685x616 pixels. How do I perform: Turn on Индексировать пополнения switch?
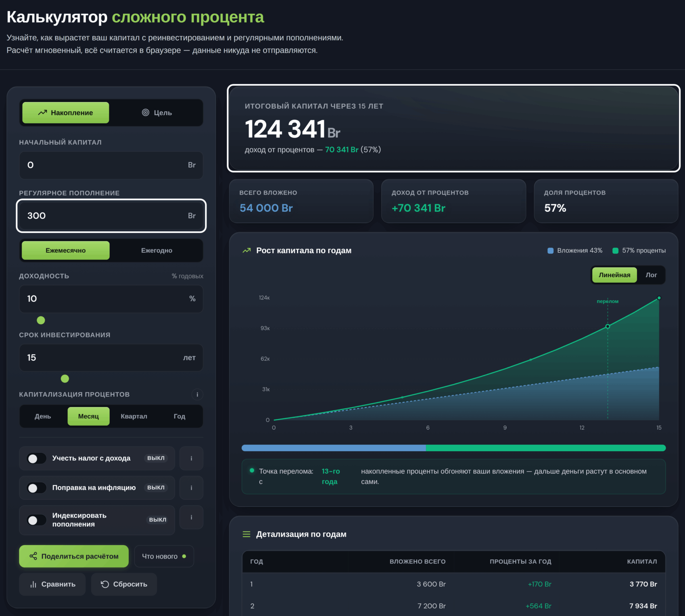click(x=37, y=520)
